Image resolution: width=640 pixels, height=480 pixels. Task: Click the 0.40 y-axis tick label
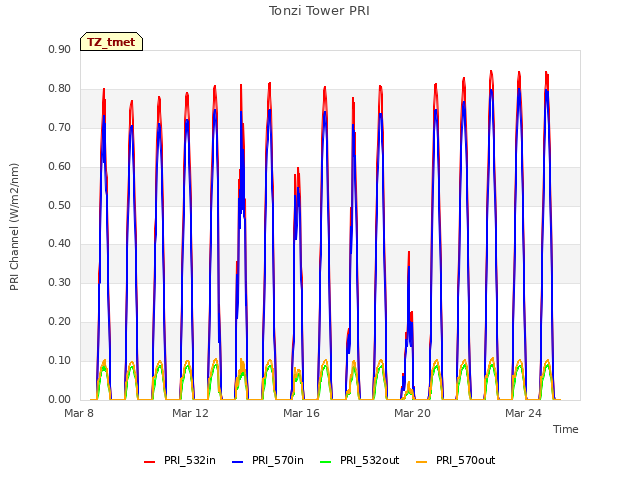click(x=59, y=243)
